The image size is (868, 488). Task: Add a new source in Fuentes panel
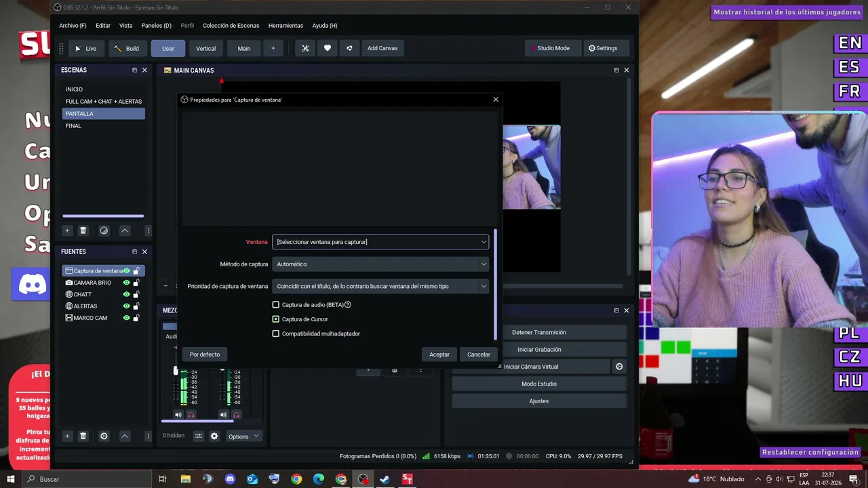(67, 436)
